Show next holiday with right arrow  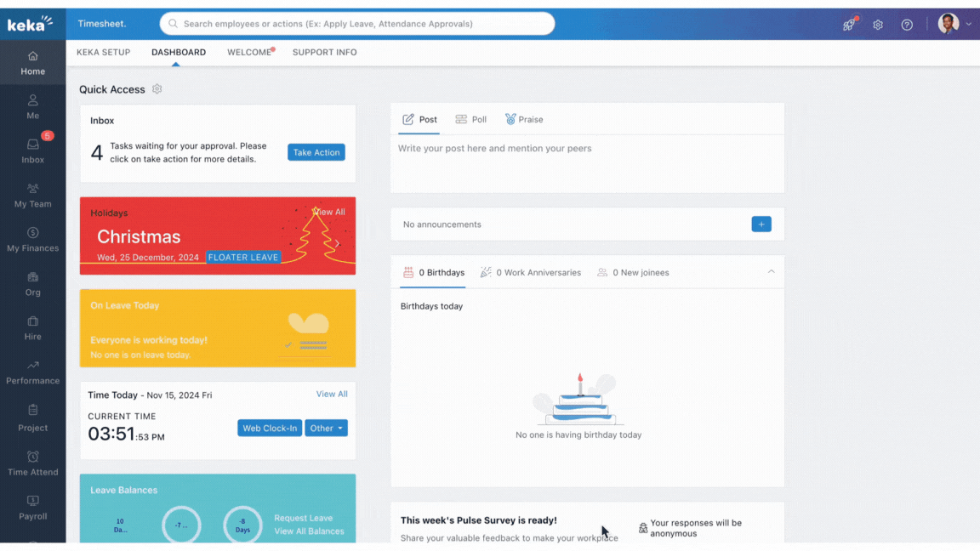[338, 243]
